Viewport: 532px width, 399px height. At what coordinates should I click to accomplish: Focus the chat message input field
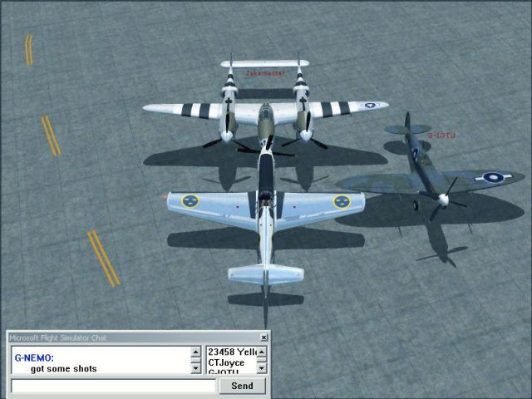point(113,386)
